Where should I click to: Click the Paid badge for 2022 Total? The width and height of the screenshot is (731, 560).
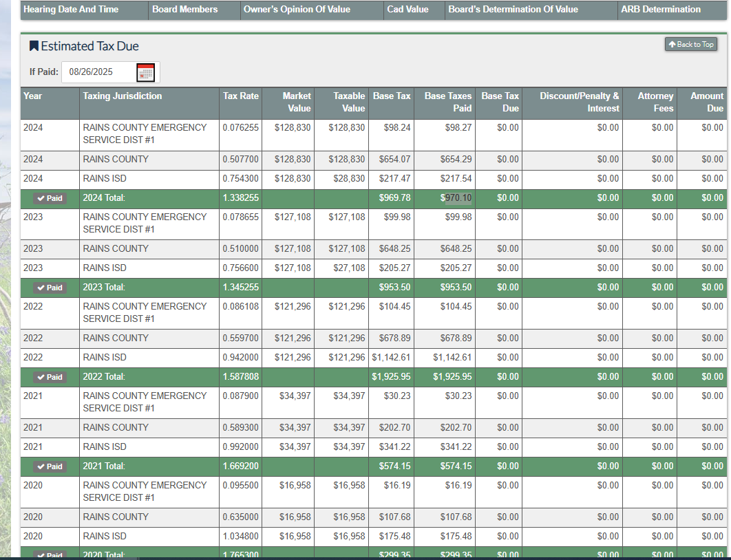[x=50, y=377]
